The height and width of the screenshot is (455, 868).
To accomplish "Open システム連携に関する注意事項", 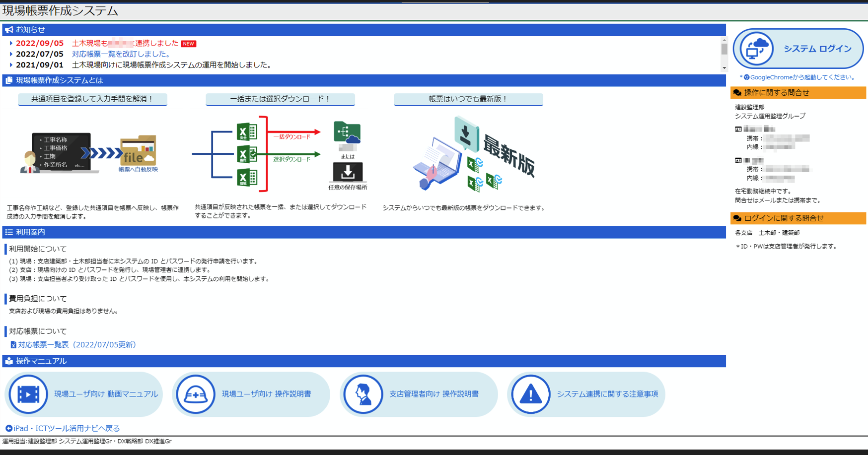I will click(x=586, y=394).
